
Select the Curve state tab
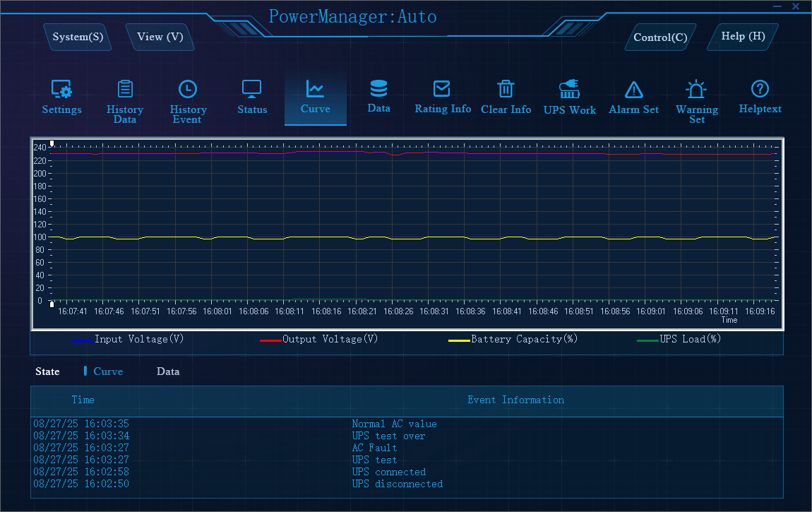(x=107, y=371)
